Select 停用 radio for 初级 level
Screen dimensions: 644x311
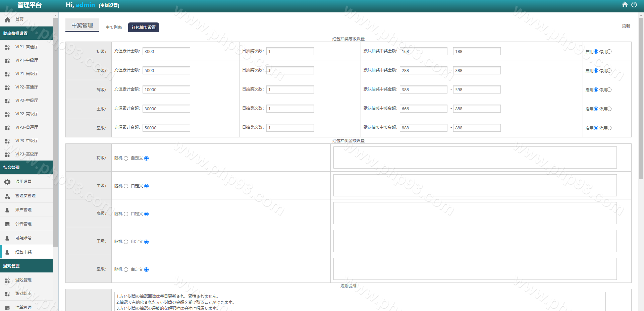(609, 52)
